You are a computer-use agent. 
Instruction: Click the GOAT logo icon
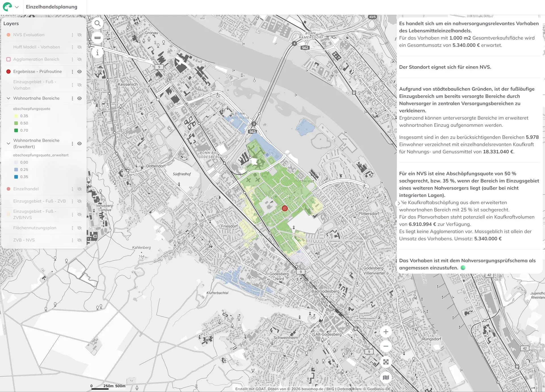tap(7, 7)
